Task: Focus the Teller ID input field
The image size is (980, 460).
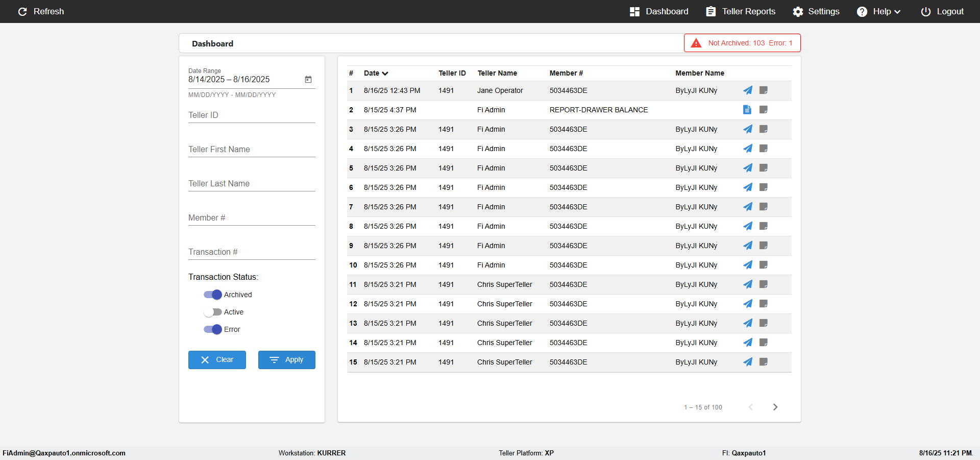Action: point(252,115)
